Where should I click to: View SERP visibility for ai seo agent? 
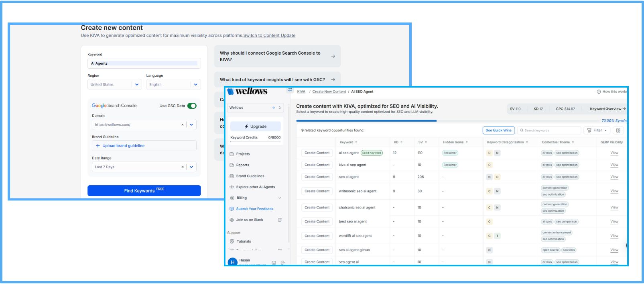614,153
